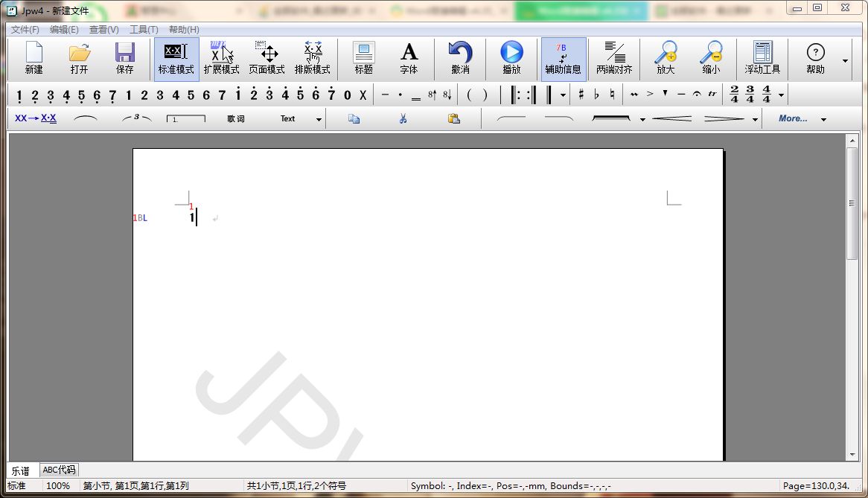
Task: Toggle 辅助信息 auxiliary info display
Action: click(x=563, y=58)
